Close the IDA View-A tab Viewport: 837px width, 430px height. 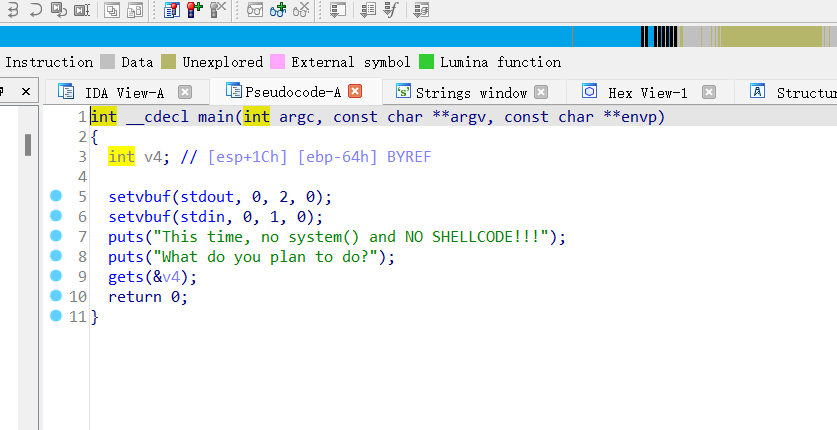coord(185,92)
